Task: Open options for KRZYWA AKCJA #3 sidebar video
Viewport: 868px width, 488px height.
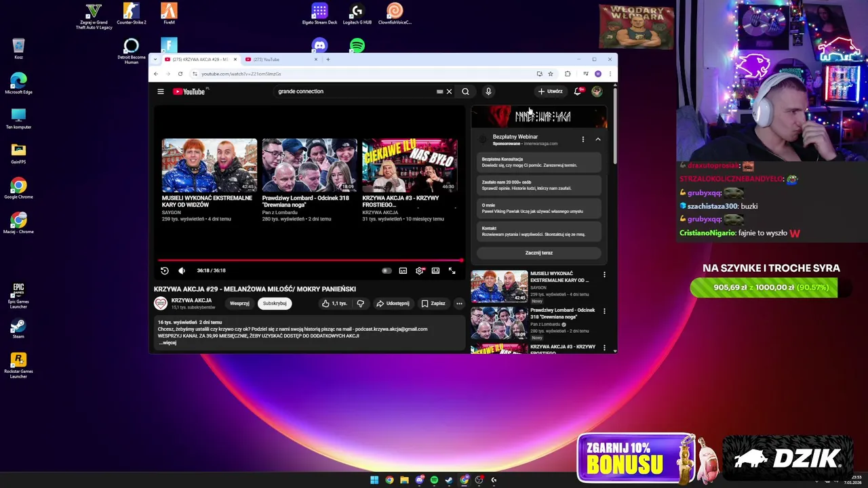Action: (604, 348)
